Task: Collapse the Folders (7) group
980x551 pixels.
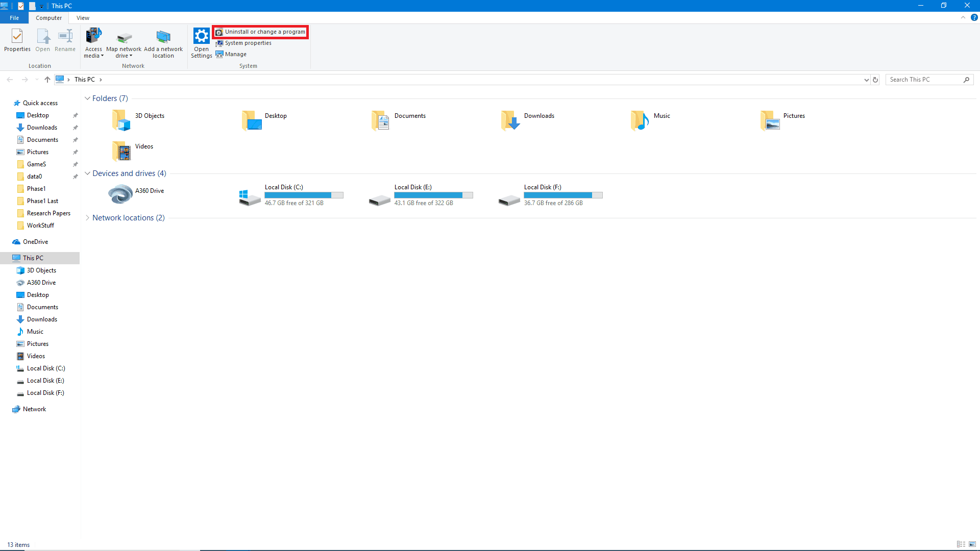Action: (x=87, y=98)
